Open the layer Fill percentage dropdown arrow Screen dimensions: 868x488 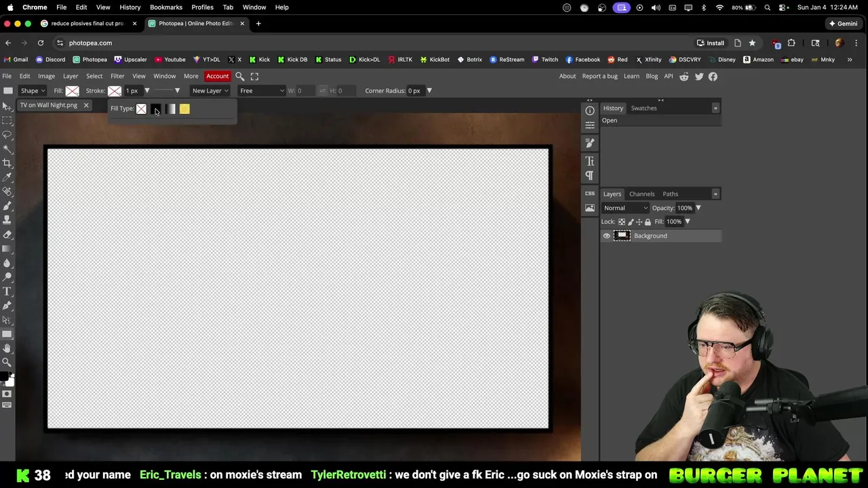688,222
